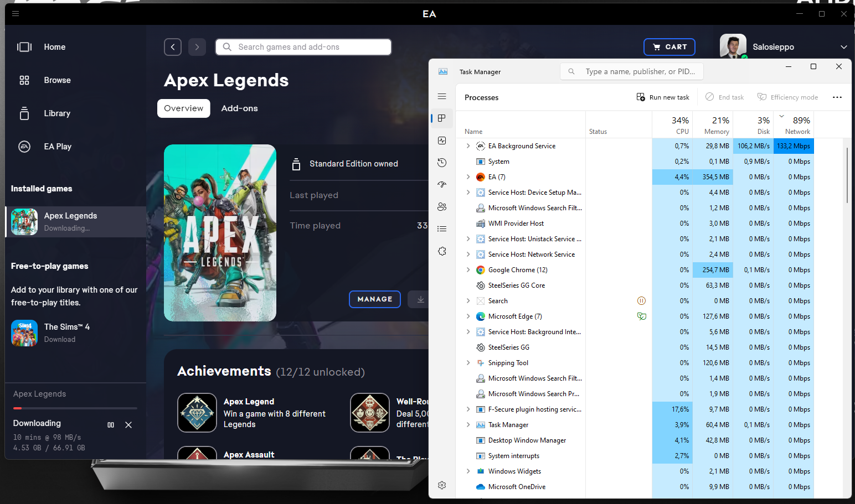Switch to the Add-ons tab
This screenshot has width=855, height=504.
pyautogui.click(x=239, y=108)
